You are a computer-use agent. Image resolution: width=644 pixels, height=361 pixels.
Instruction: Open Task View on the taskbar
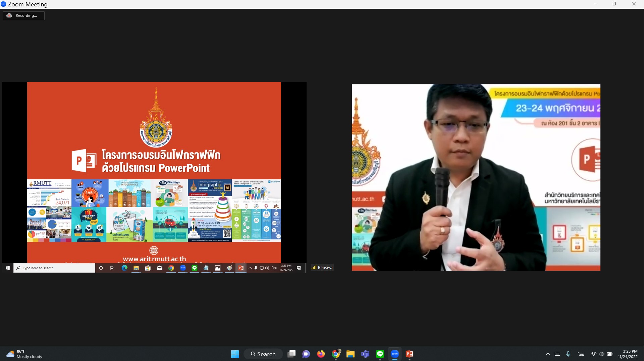pyautogui.click(x=291, y=354)
